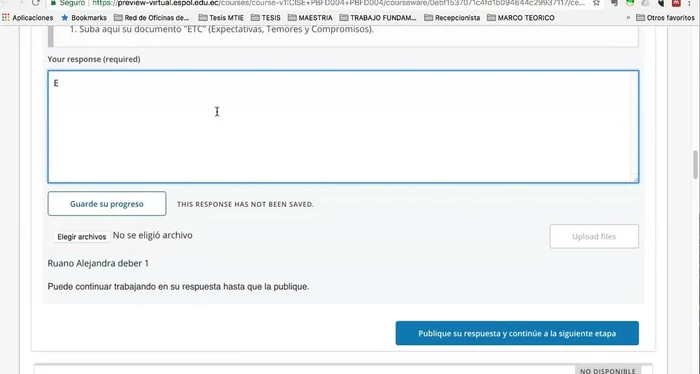Click the No se eligió archivo label
The height and width of the screenshot is (374, 700).
[153, 235]
